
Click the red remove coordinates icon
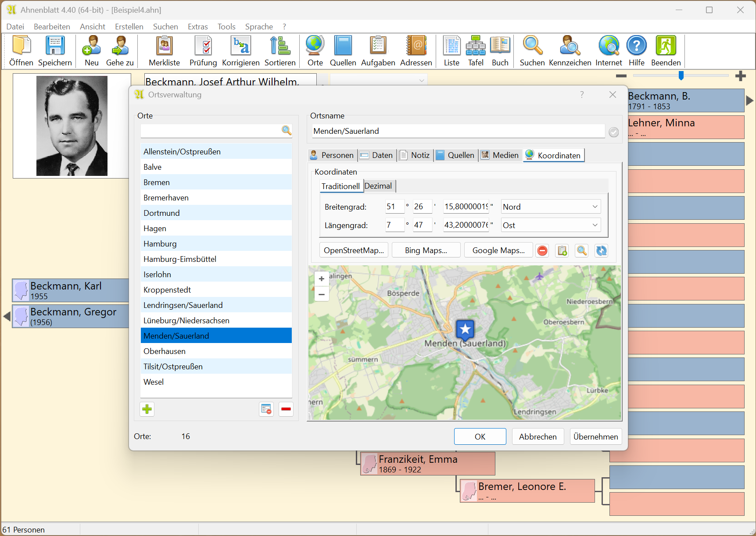point(542,250)
